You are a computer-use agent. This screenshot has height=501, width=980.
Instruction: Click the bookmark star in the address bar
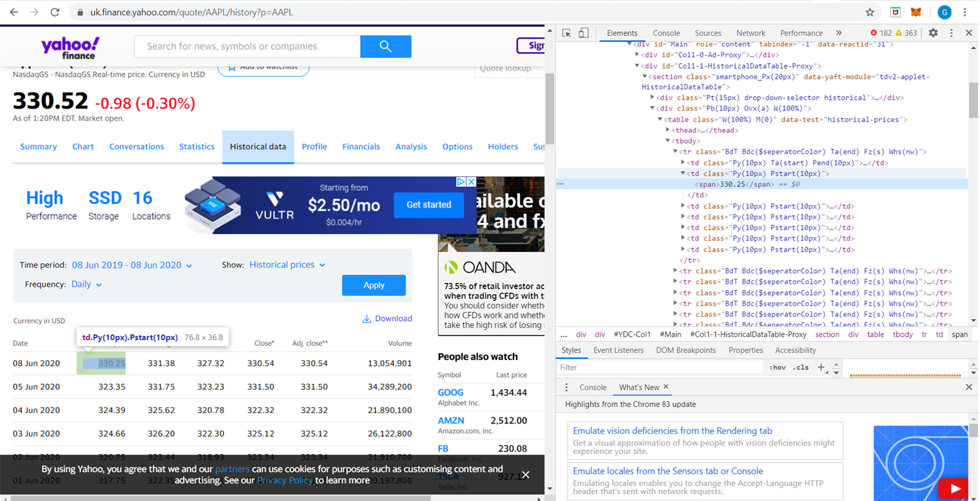[x=870, y=12]
